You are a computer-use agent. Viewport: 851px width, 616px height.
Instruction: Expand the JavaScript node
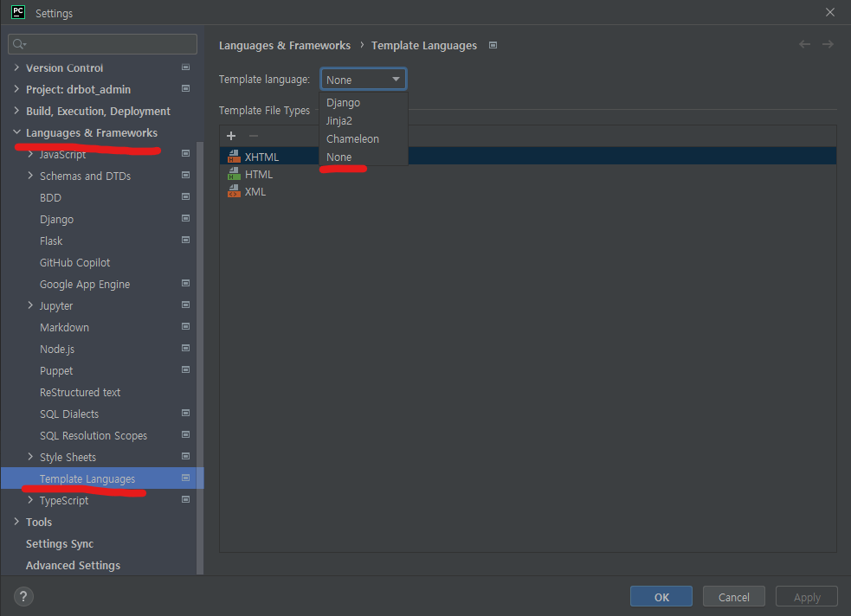pyautogui.click(x=30, y=154)
